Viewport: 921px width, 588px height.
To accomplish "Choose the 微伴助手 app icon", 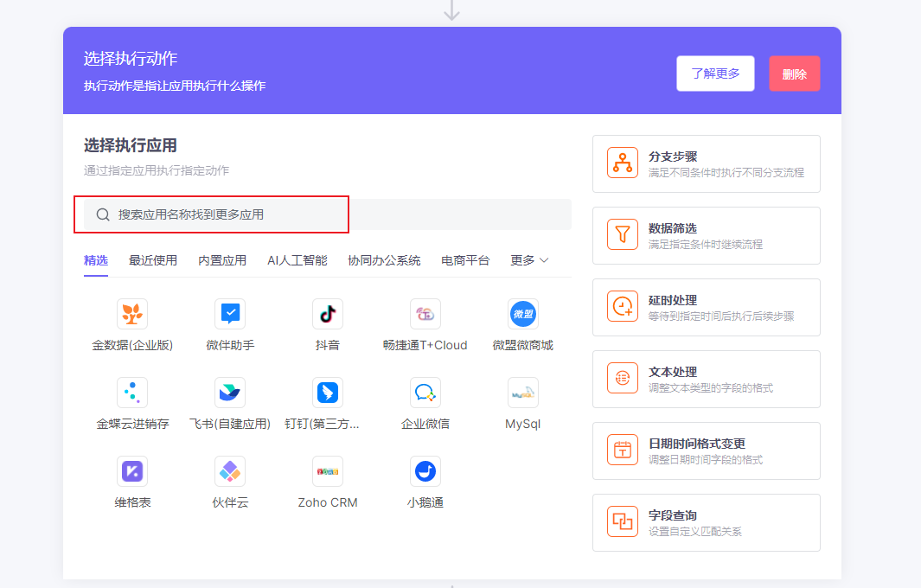I will [x=230, y=314].
